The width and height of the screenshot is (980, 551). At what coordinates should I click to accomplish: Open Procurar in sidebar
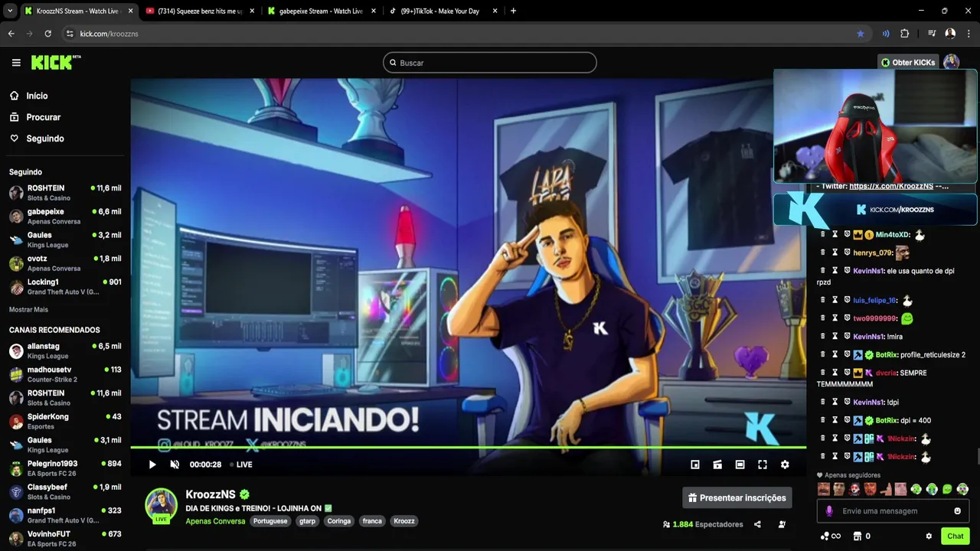tap(34, 117)
